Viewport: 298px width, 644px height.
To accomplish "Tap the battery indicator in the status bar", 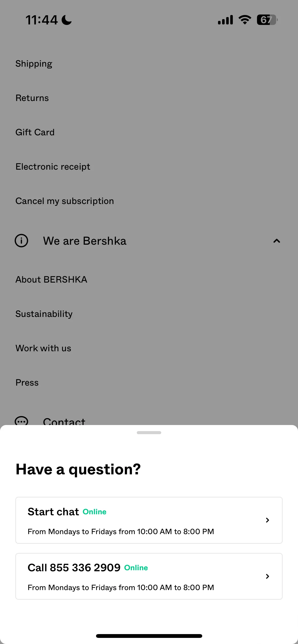I will [x=267, y=20].
